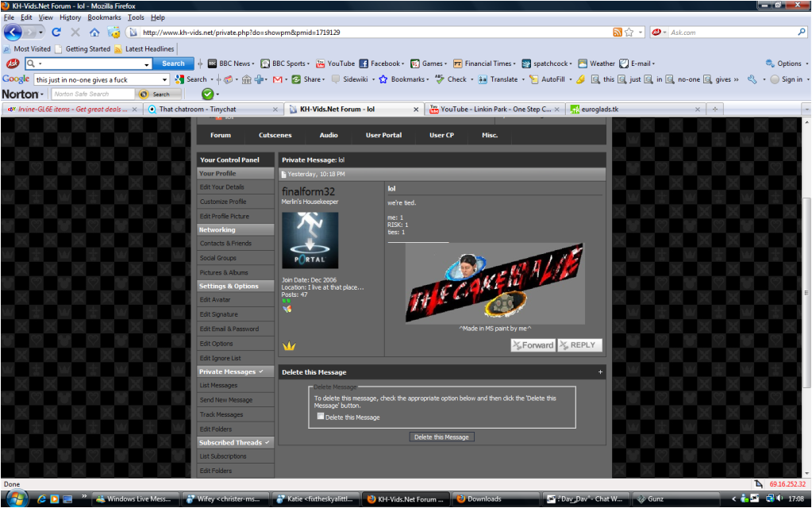Screen dimensions: 812x508
Task: Click the blue Ask Search button
Action: [173, 63]
